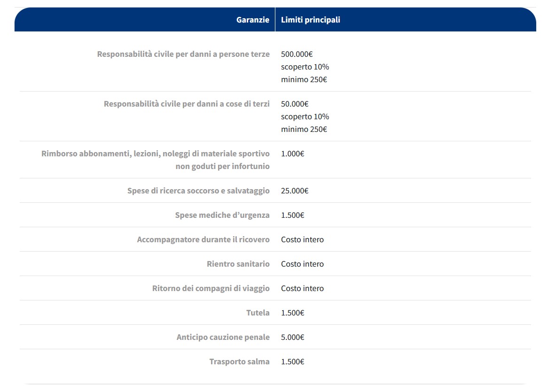Select 'Rimborso abbonamenti, lezioni, noleggi' row label
Screen dimensions: 547x392
(x=155, y=160)
